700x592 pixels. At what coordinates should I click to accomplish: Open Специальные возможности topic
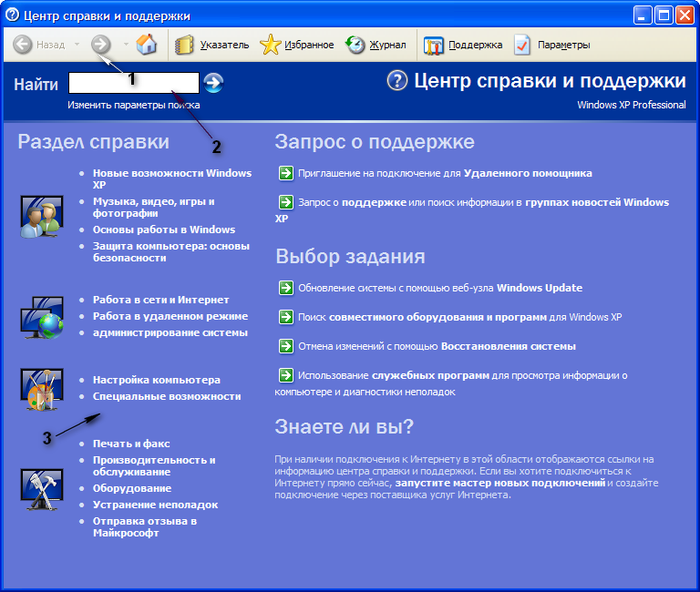coord(167,396)
